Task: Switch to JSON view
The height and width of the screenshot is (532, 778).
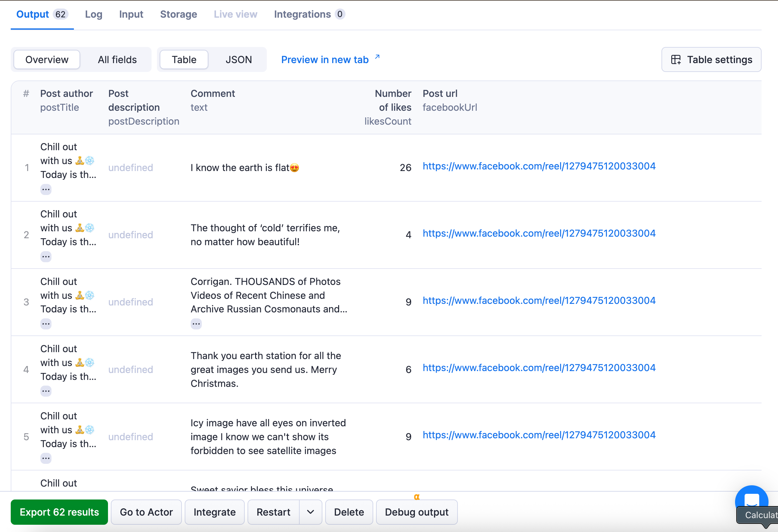Action: (238, 59)
